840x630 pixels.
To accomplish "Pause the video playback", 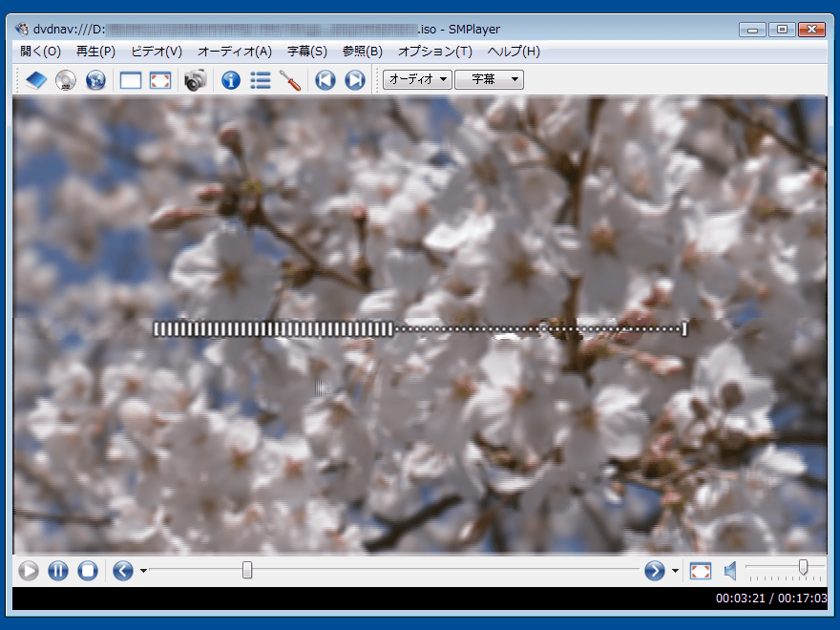I will pyautogui.click(x=58, y=571).
